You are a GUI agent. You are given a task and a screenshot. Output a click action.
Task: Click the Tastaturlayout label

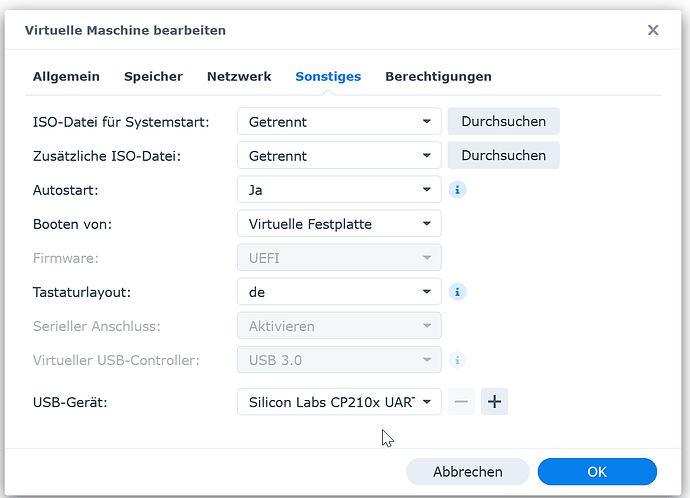pyautogui.click(x=82, y=293)
